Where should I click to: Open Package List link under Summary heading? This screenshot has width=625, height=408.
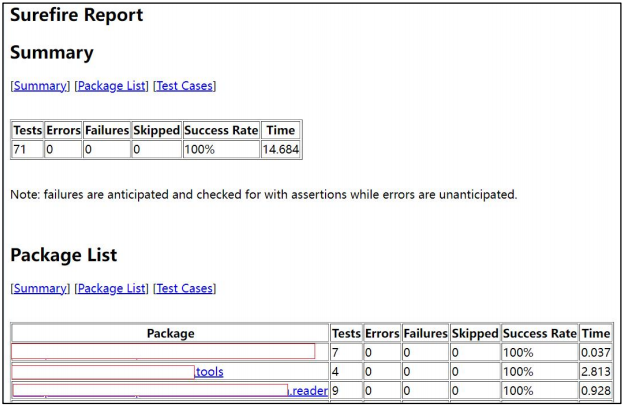click(x=111, y=86)
